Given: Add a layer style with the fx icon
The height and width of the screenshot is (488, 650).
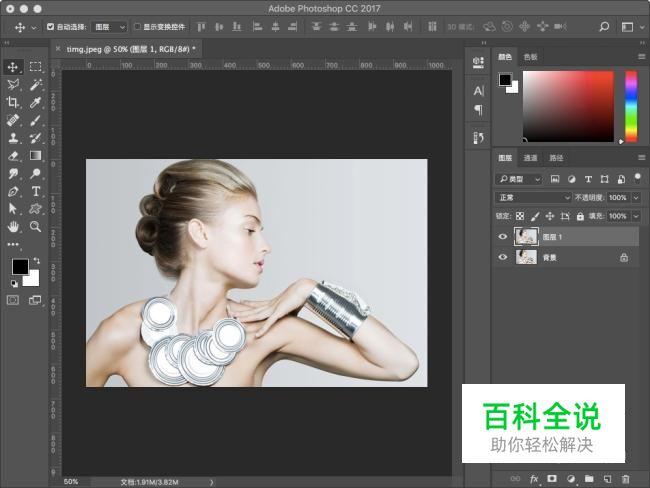Looking at the screenshot, I should point(534,479).
